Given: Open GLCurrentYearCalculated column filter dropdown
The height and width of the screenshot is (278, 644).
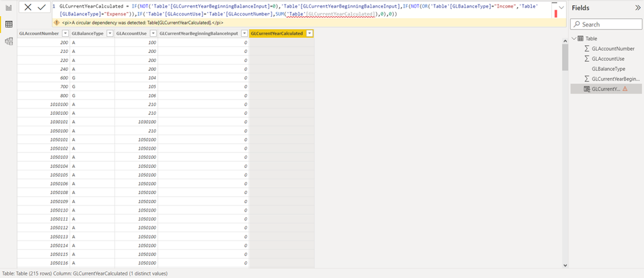Looking at the screenshot, I should [309, 34].
